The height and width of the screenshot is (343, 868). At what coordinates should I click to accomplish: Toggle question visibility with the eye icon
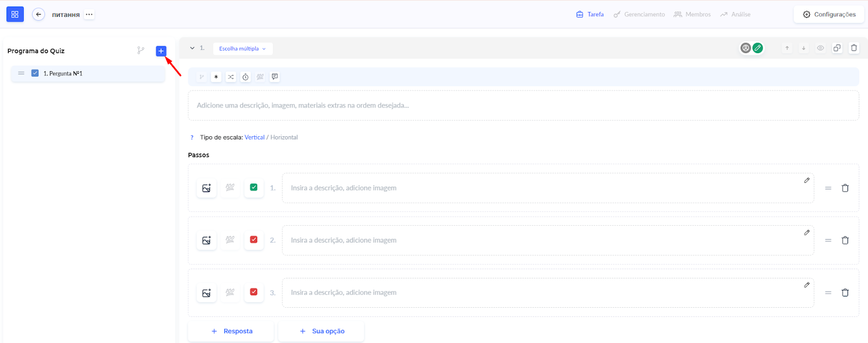pos(820,48)
